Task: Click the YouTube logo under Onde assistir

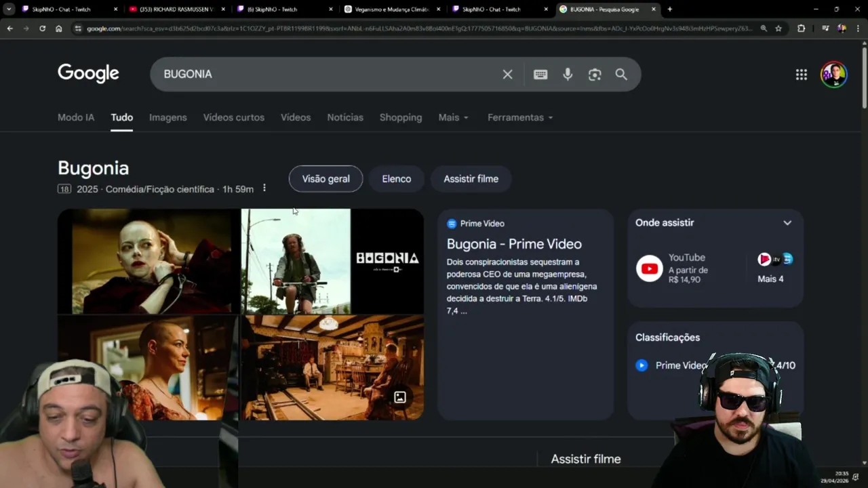Action: pyautogui.click(x=649, y=268)
